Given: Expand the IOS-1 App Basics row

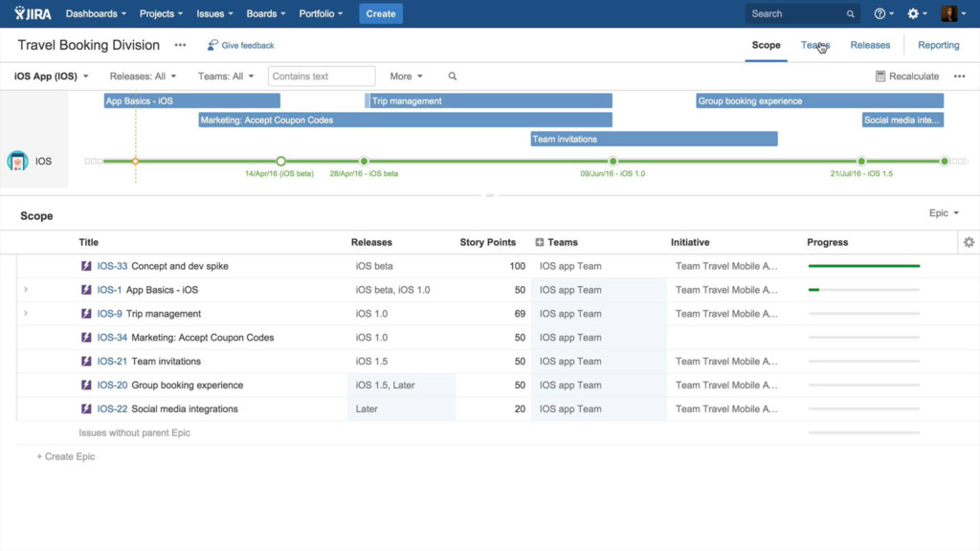Looking at the screenshot, I should click(26, 290).
